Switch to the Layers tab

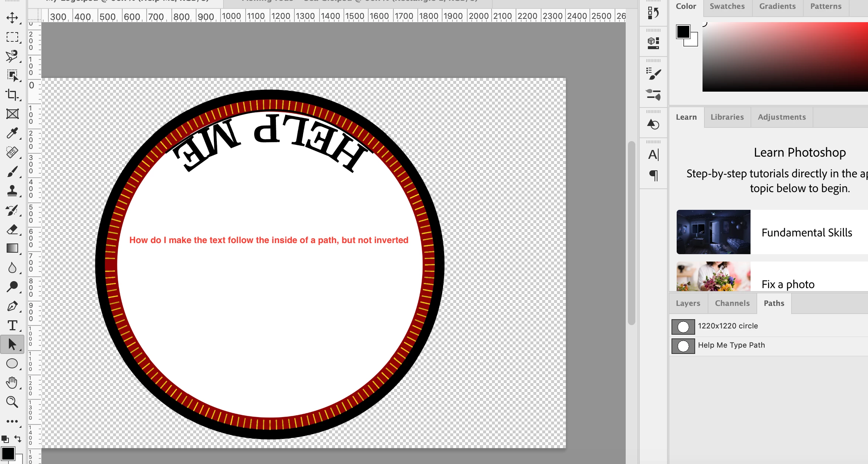coord(688,303)
